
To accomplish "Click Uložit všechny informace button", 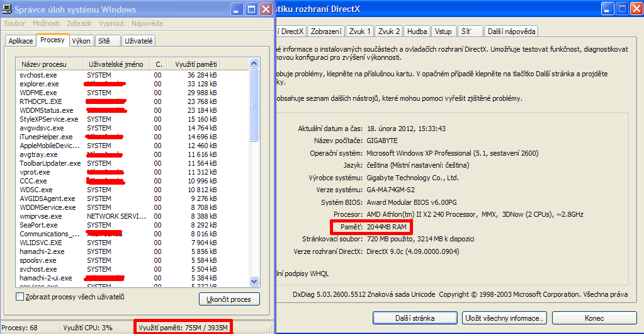I will coord(504,318).
